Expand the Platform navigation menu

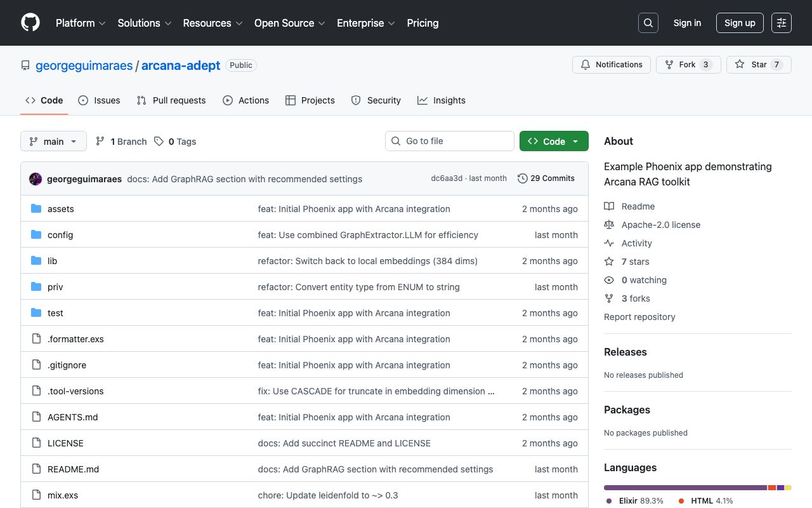tap(81, 23)
